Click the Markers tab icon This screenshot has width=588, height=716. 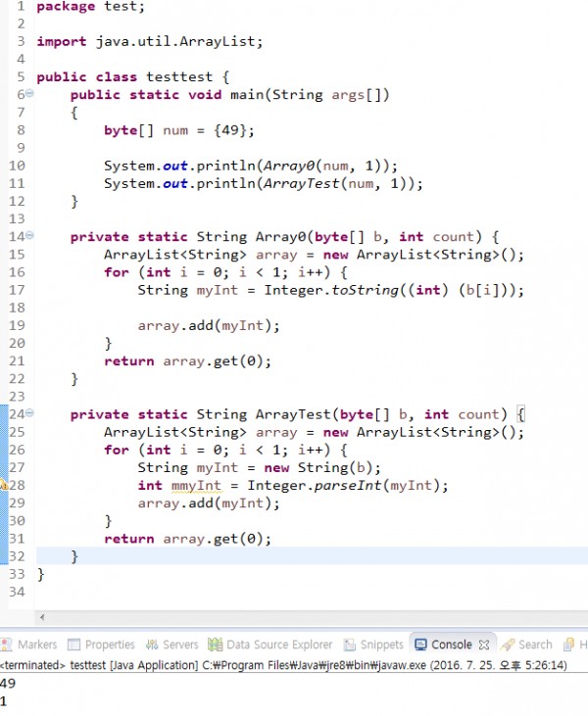coord(7,644)
